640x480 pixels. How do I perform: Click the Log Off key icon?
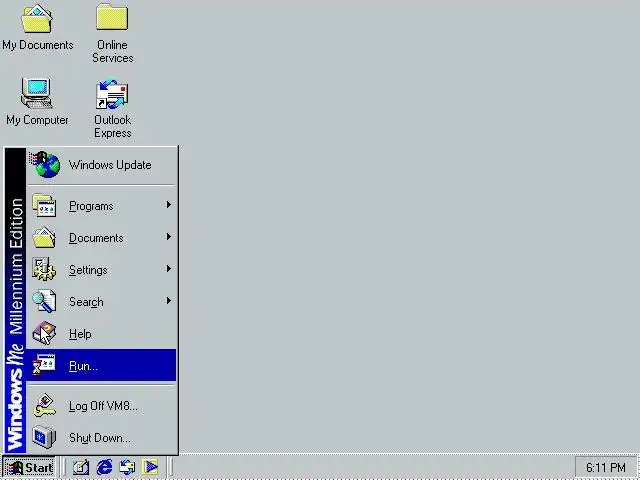44,405
